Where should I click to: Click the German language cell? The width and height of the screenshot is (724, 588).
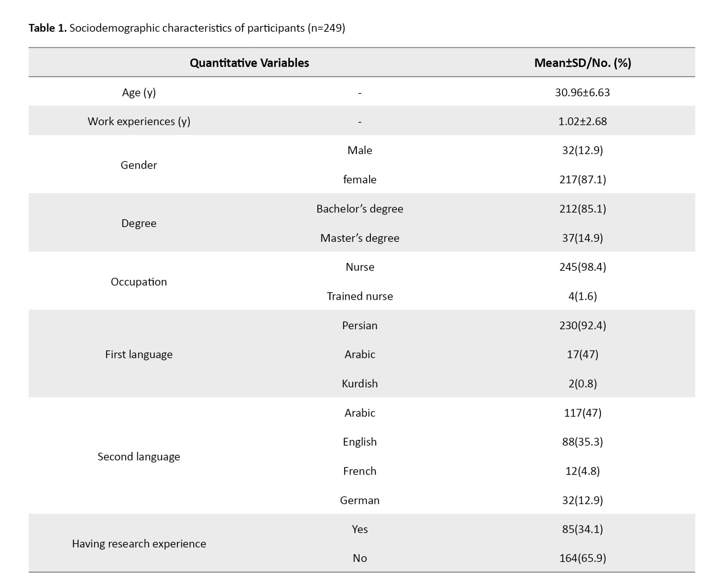359,500
